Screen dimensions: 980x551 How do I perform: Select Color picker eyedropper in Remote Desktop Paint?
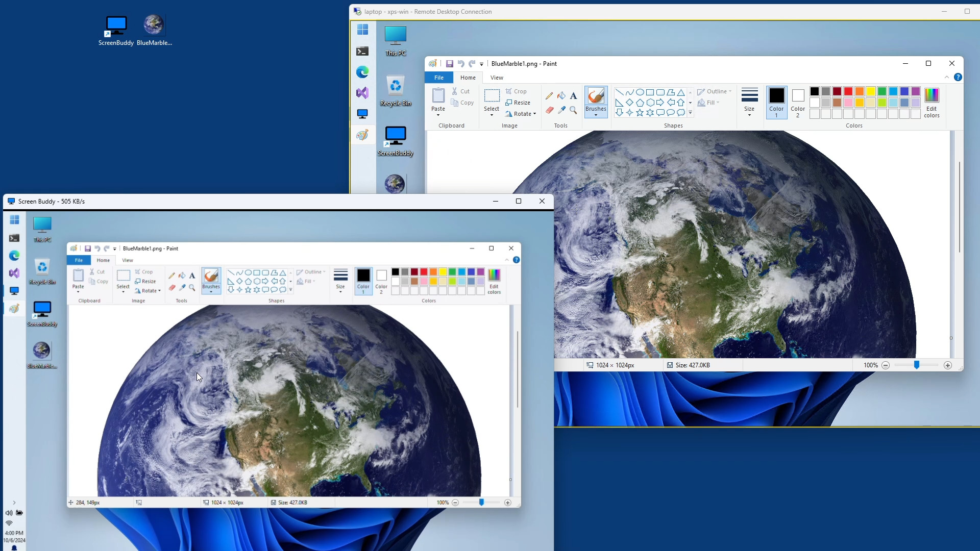pos(561,110)
